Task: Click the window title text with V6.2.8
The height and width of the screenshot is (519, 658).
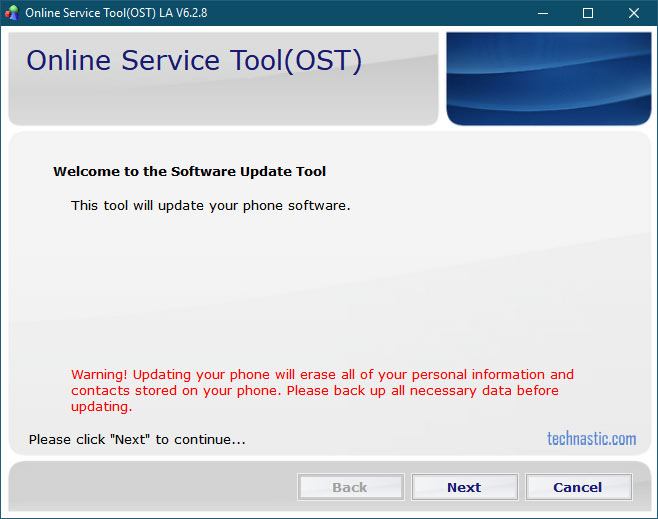Action: [x=115, y=13]
